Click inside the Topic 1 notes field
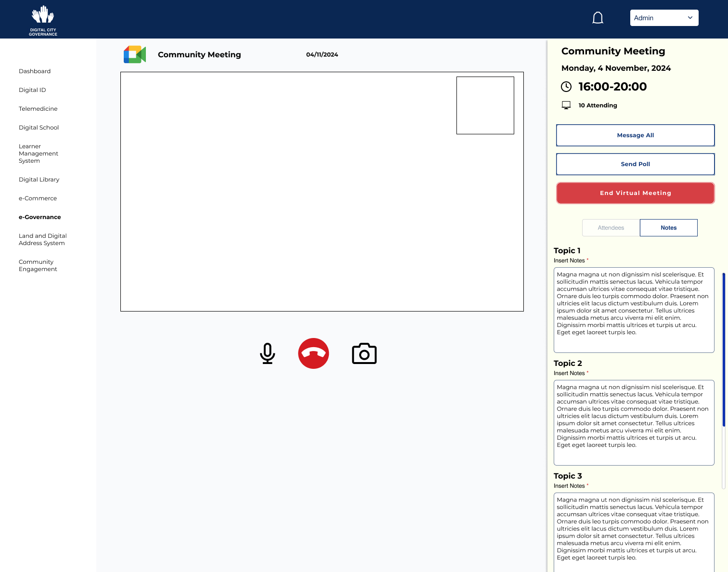728x572 pixels. click(x=634, y=310)
